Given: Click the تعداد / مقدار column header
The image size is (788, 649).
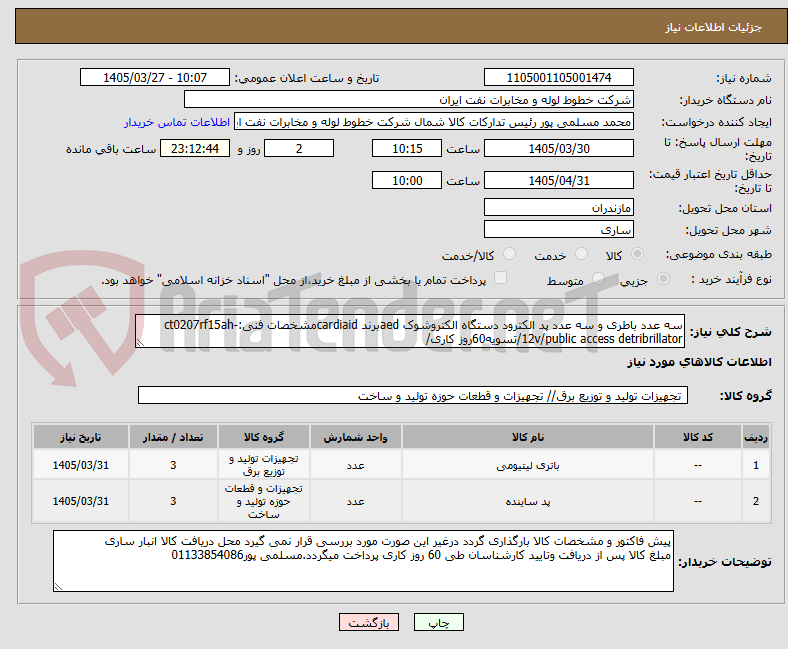Looking at the screenshot, I should point(173,437).
